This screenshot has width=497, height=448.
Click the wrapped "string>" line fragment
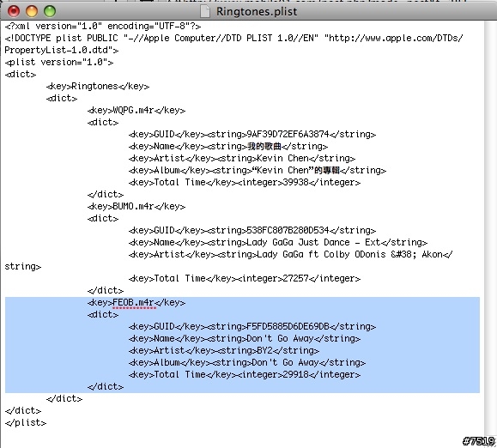pos(23,266)
